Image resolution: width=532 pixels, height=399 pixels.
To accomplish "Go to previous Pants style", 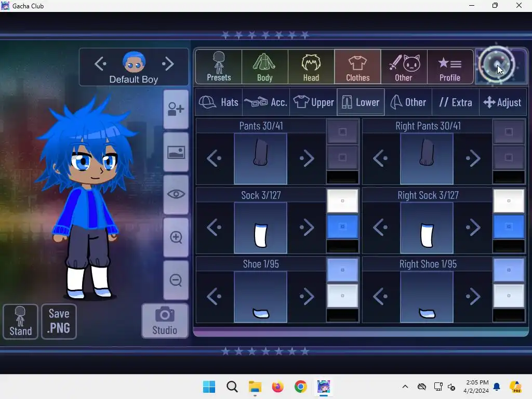I will coord(214,158).
